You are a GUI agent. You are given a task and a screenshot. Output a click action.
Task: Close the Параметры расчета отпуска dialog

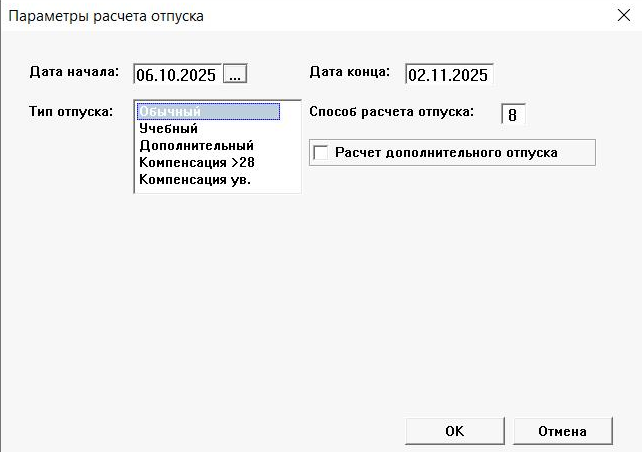[x=610, y=16]
